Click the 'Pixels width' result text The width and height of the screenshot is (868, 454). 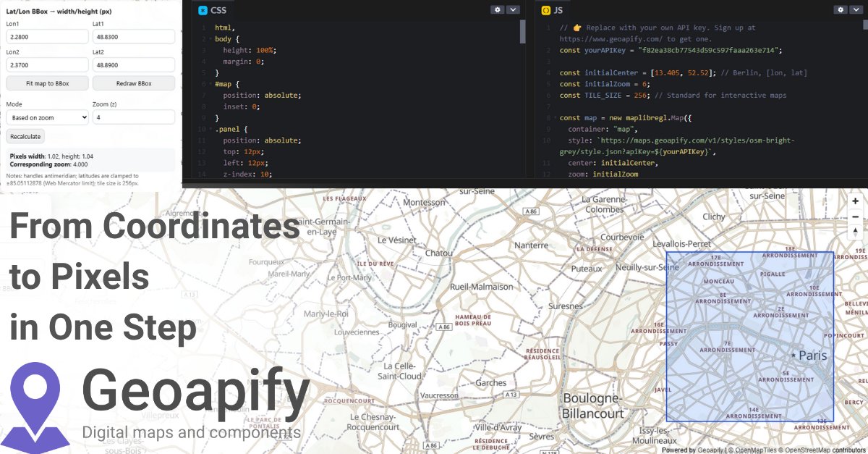[51, 156]
